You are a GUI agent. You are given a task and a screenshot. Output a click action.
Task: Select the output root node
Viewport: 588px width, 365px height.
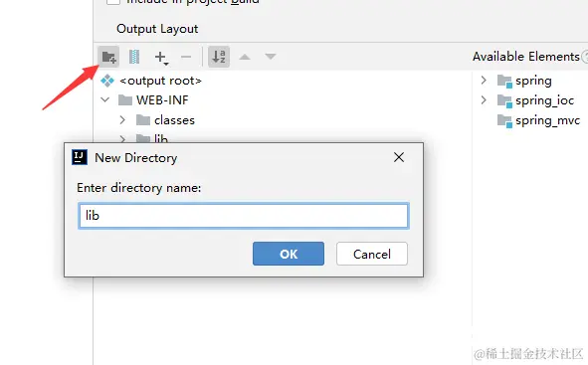tap(151, 81)
